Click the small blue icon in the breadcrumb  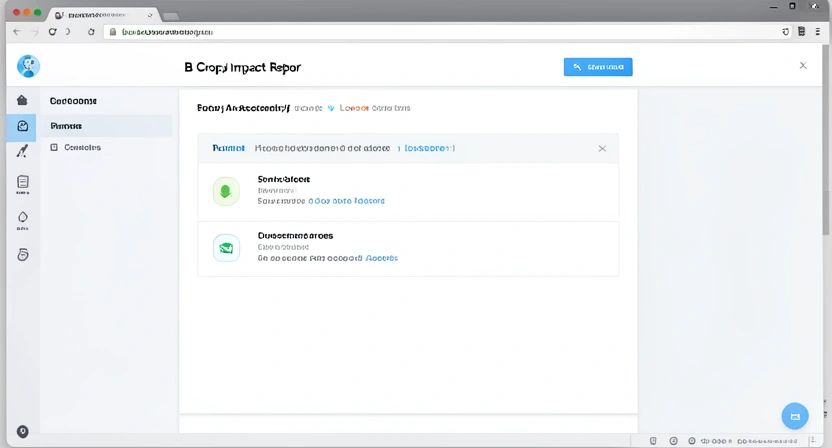click(x=331, y=108)
